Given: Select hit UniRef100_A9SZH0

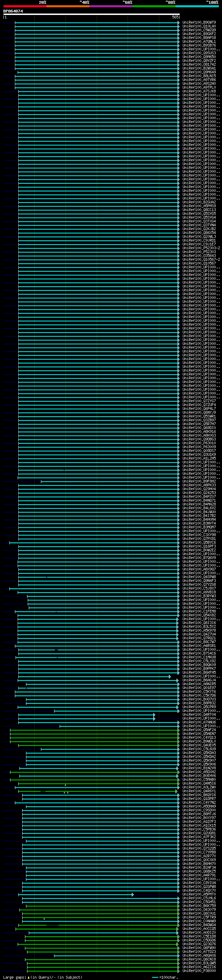Looking at the screenshot, I should point(199,84).
